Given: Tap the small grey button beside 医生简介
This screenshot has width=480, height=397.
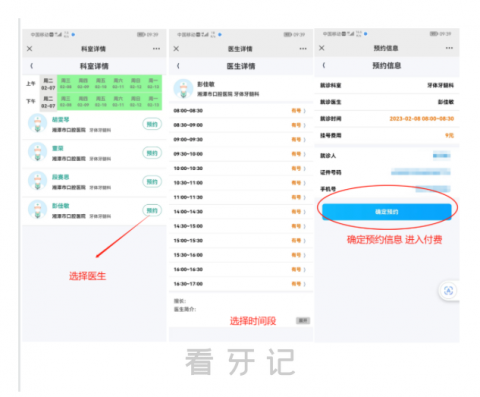Looking at the screenshot, I should 303,321.
